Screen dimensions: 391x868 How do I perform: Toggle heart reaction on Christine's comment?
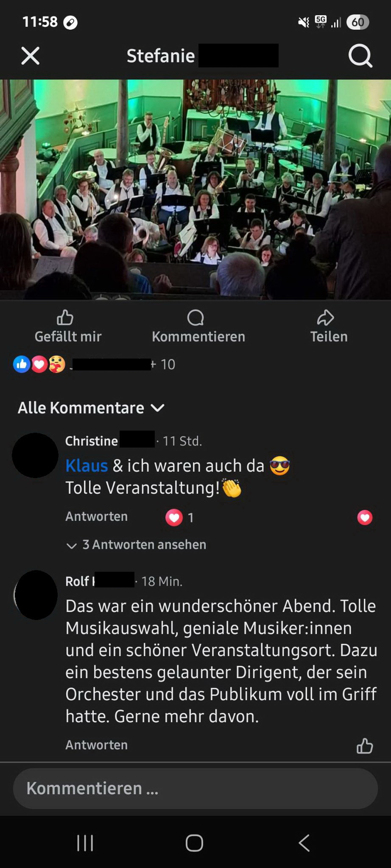coord(365,517)
